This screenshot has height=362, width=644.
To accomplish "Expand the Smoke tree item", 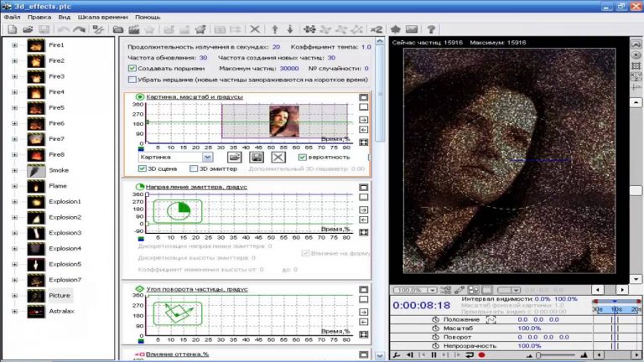I will coord(14,170).
